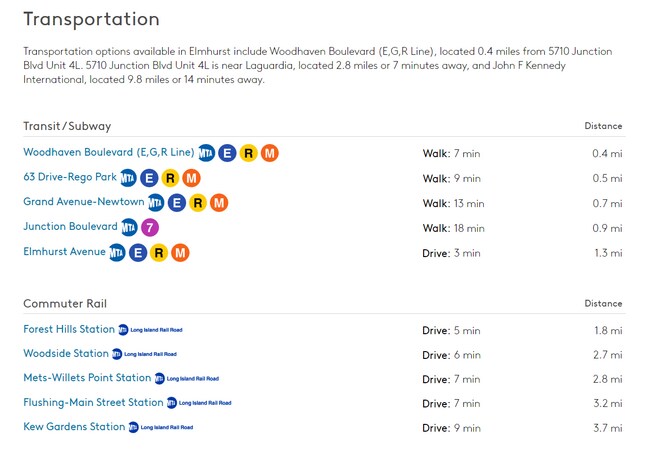Click MTA logo next to Junction Boulevard
Viewport: 650px width, 453px height.
[129, 227]
